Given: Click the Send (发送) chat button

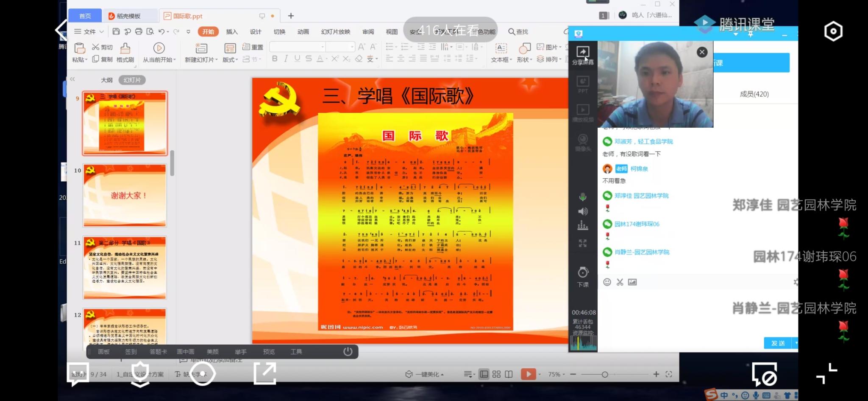Looking at the screenshot, I should pyautogui.click(x=778, y=343).
